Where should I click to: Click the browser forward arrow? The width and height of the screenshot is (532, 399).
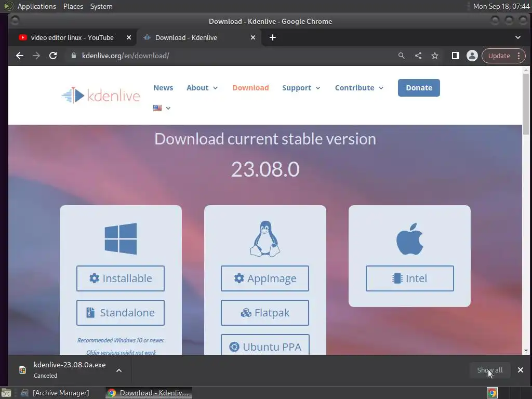click(36, 56)
